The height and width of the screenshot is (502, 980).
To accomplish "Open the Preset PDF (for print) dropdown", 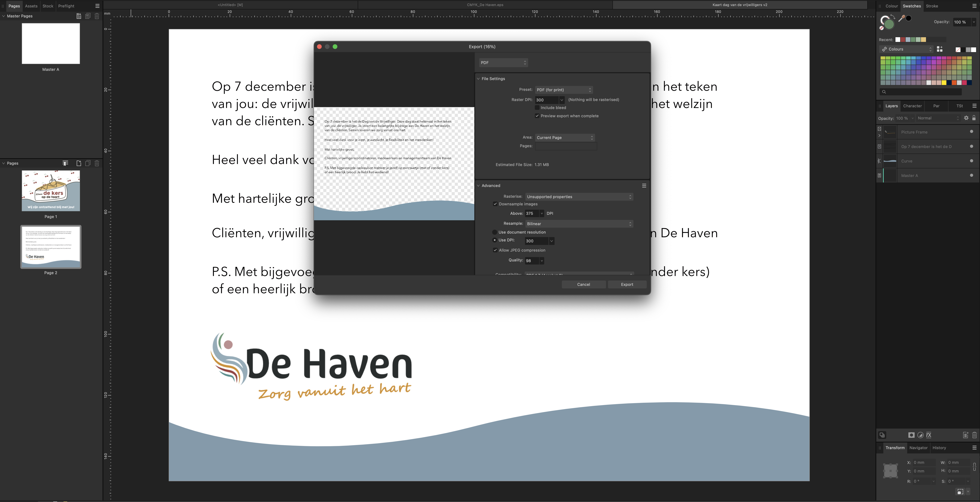I will pos(564,90).
